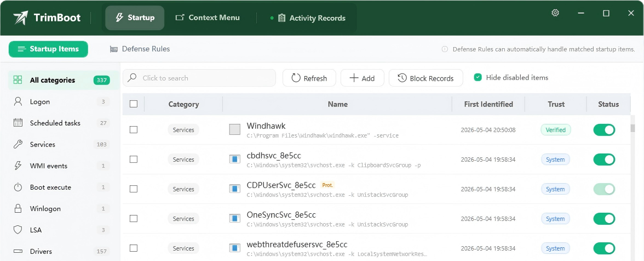Click the Windhawk application icon
Screen dimensions: 644x261
[x=234, y=129]
